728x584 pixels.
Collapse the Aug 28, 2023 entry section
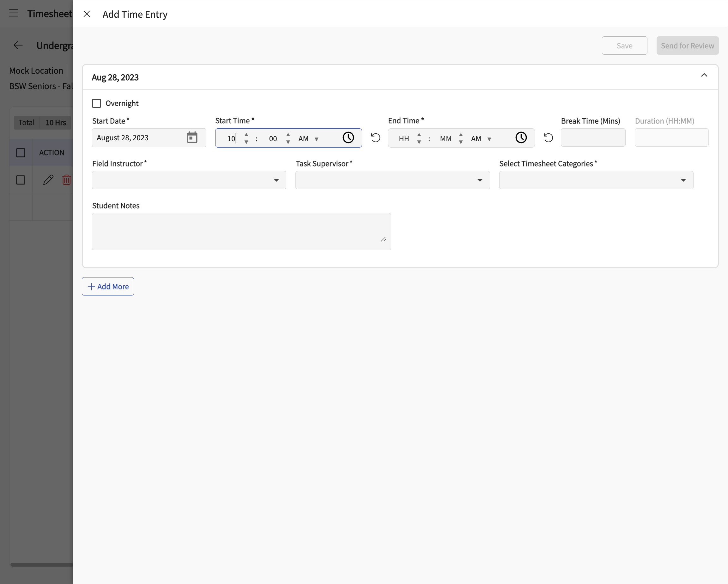[704, 75]
